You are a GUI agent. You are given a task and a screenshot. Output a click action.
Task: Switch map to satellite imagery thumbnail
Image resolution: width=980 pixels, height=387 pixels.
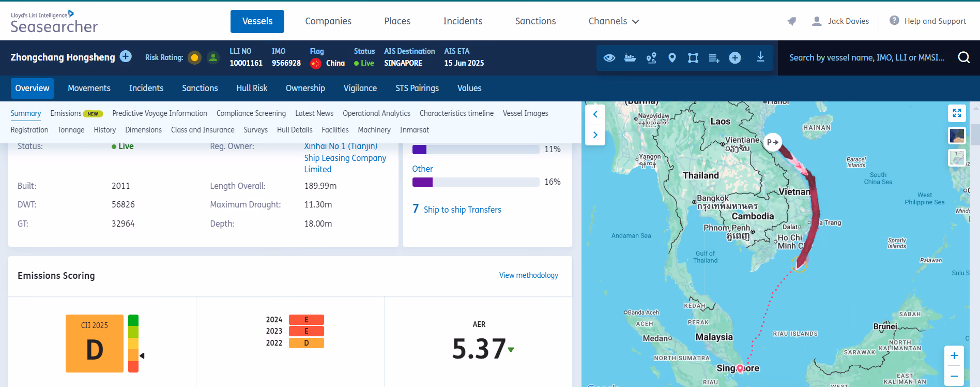957,136
